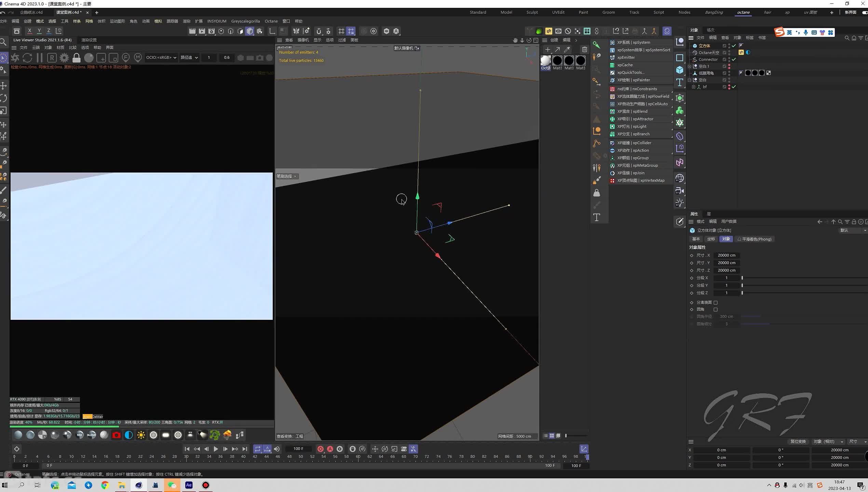
Task: Open the INSYDIUM menu
Action: (x=217, y=21)
